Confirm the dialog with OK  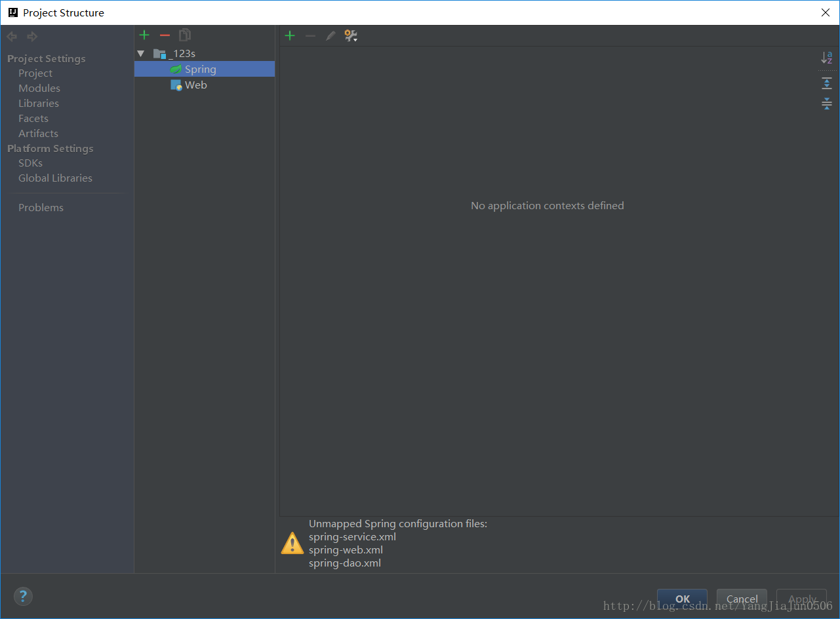tap(682, 599)
